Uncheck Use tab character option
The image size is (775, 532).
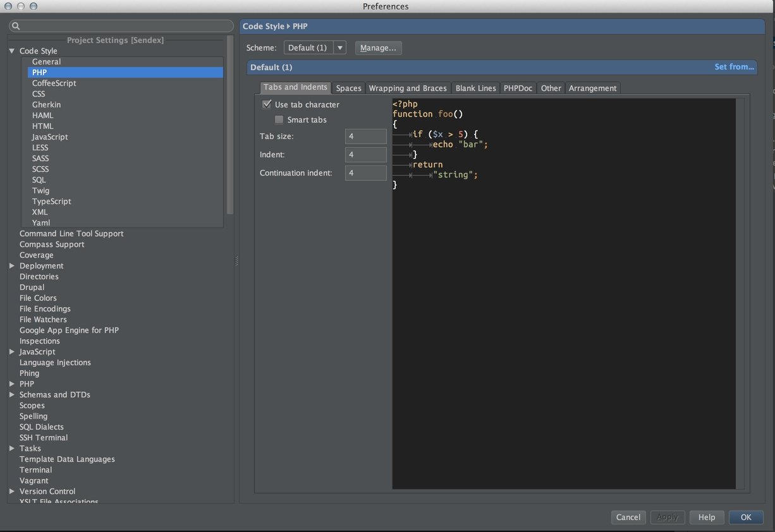[x=267, y=105]
